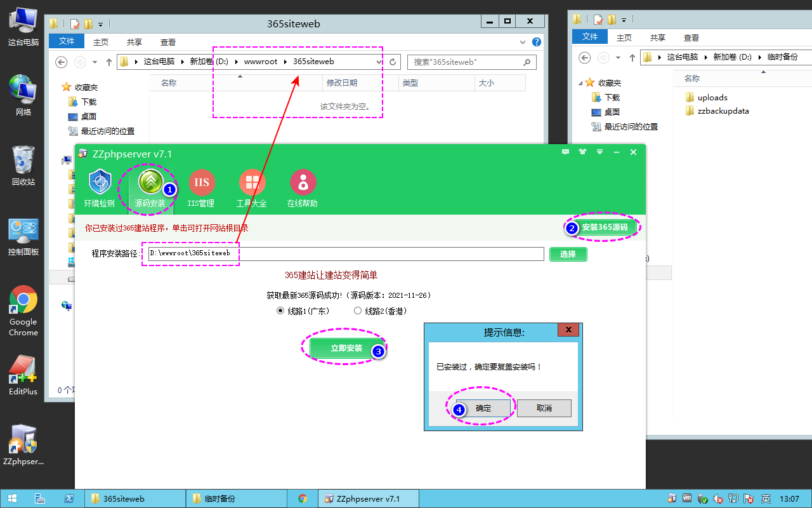Open EditPlus desktop icon
The image size is (812, 508).
tap(23, 370)
